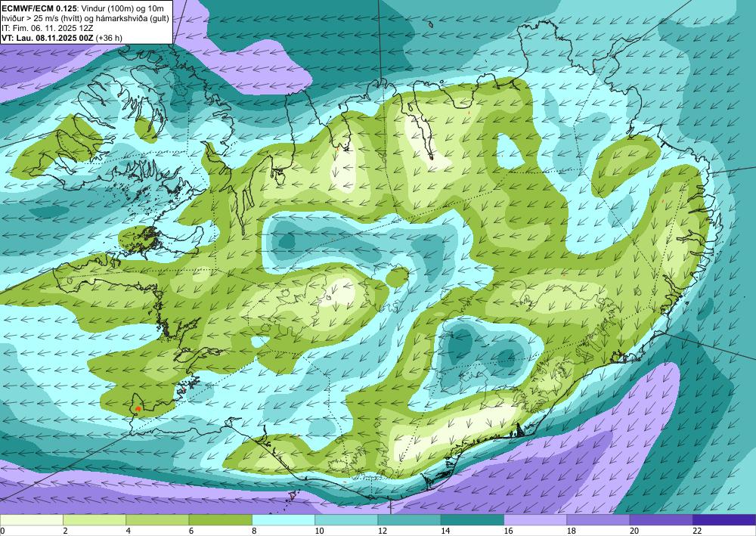The height and width of the screenshot is (536, 756).
Task: Click the violet 20–22 legend swatch
Action: click(661, 520)
